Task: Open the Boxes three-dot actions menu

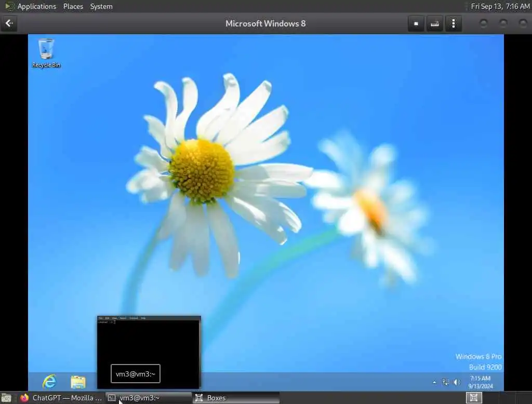Action: 454,23
